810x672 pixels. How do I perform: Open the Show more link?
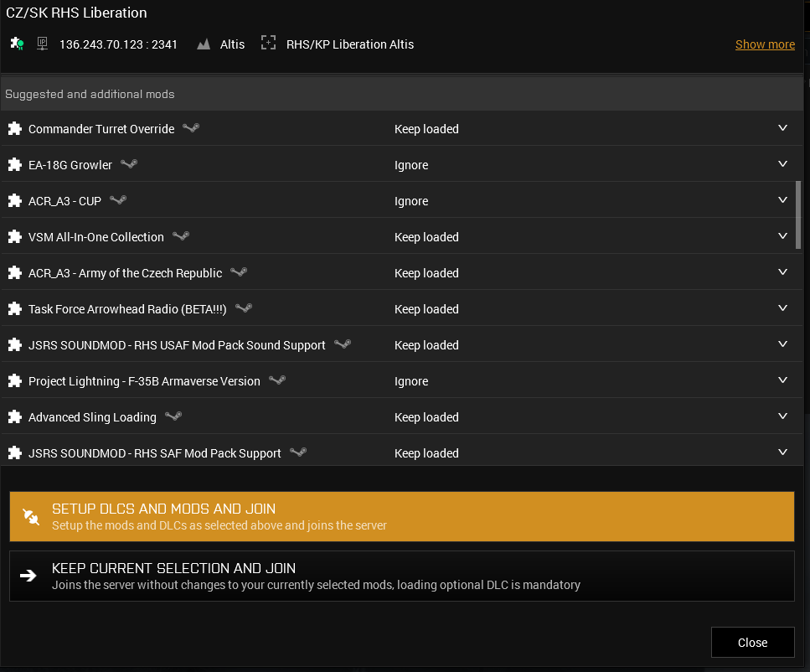(x=764, y=44)
